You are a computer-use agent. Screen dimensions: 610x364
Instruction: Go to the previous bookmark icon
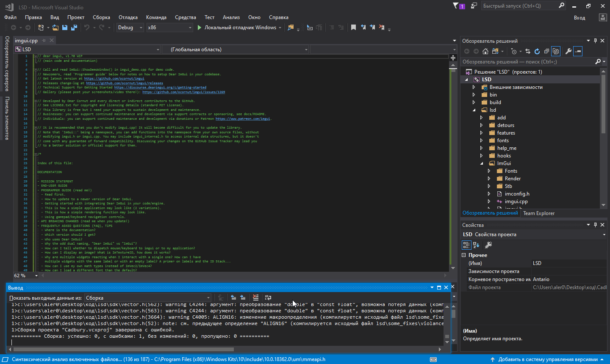[363, 28]
